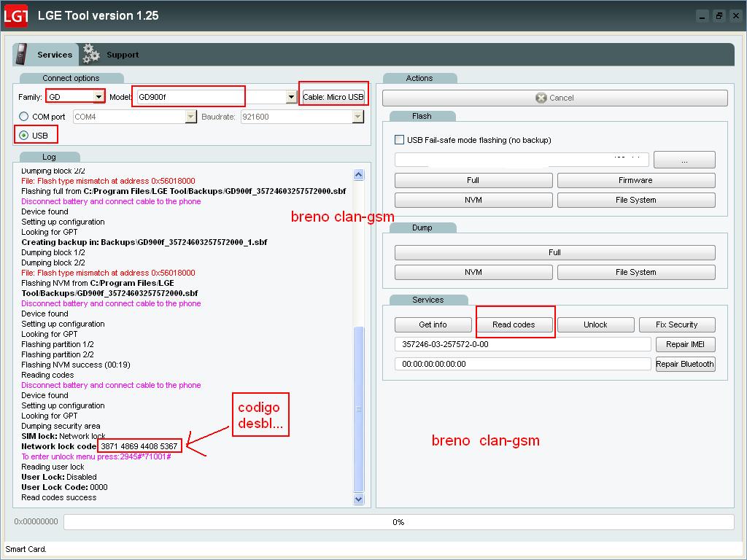747x560 pixels.
Task: Click the 'Read codes success' log line
Action: pyautogui.click(x=58, y=497)
